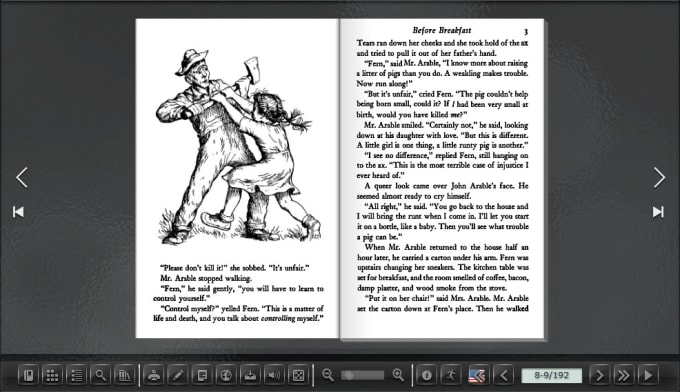Viewport: 680px width, 392px height.
Task: Zoom out with the minus magnifier
Action: tap(328, 375)
